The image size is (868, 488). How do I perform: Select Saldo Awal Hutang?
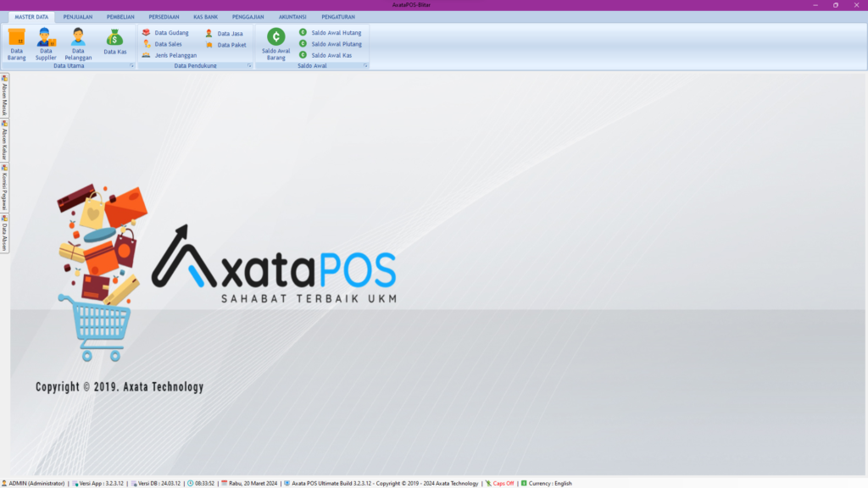pyautogui.click(x=330, y=33)
